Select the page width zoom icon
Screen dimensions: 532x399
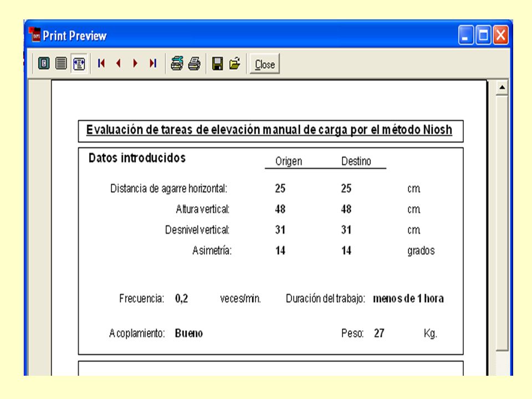coord(79,63)
